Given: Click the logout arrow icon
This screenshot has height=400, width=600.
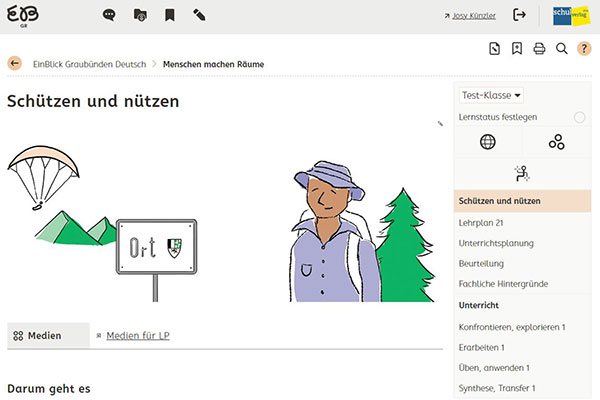Looking at the screenshot, I should pos(519,15).
